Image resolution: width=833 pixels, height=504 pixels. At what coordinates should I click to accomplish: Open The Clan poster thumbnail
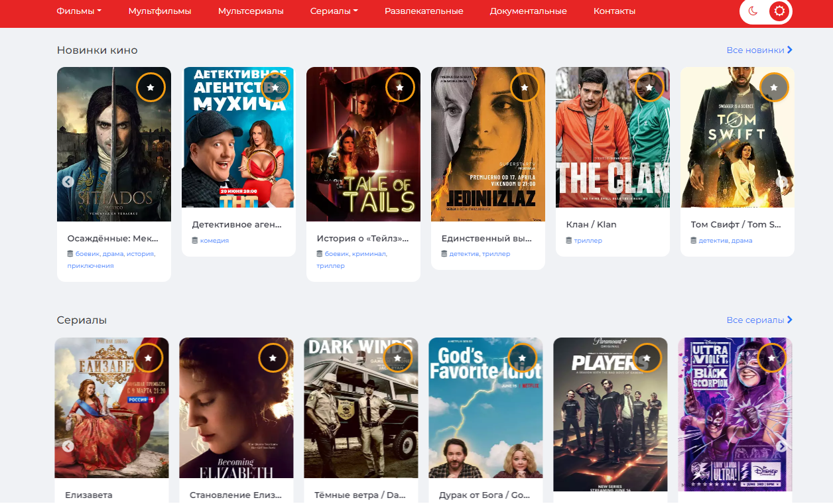click(613, 137)
